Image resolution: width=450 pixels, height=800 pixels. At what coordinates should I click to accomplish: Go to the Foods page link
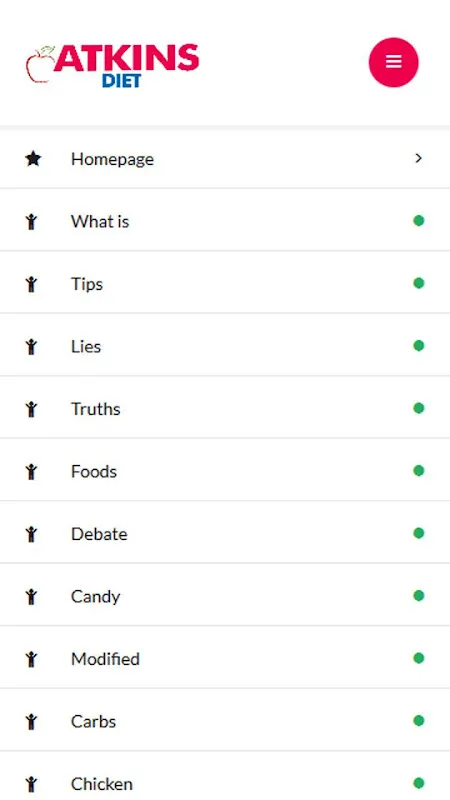click(x=225, y=471)
